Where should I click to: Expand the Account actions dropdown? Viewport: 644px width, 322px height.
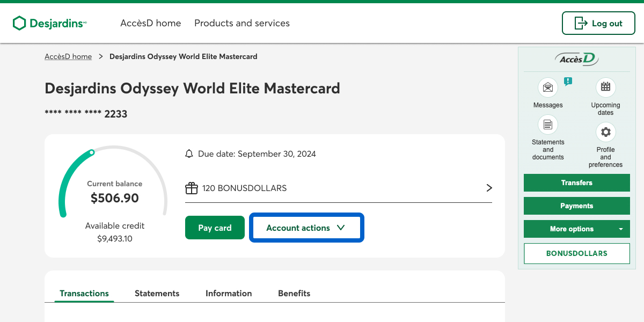[306, 228]
